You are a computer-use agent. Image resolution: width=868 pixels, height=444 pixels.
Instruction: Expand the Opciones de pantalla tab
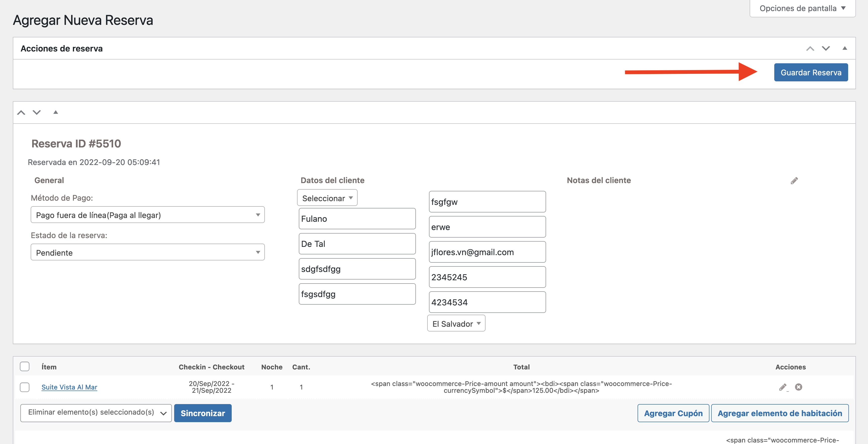click(x=802, y=9)
